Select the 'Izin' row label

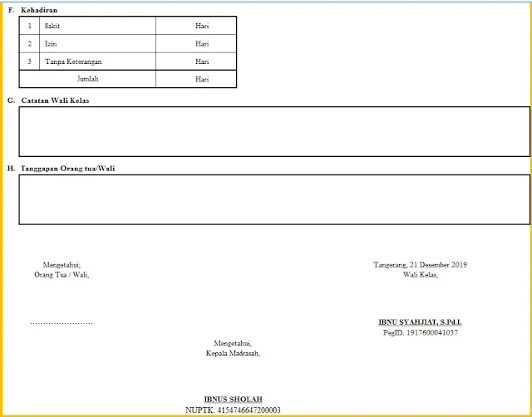(51, 44)
